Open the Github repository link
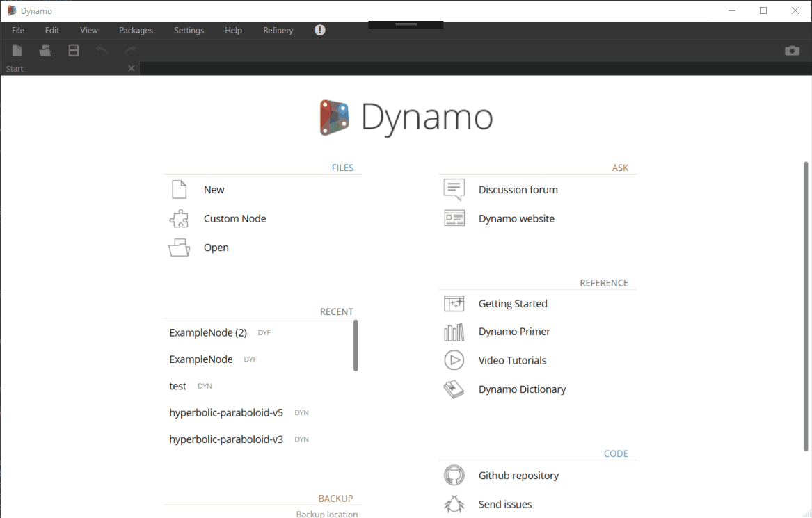Image resolution: width=812 pixels, height=518 pixels. pyautogui.click(x=518, y=475)
